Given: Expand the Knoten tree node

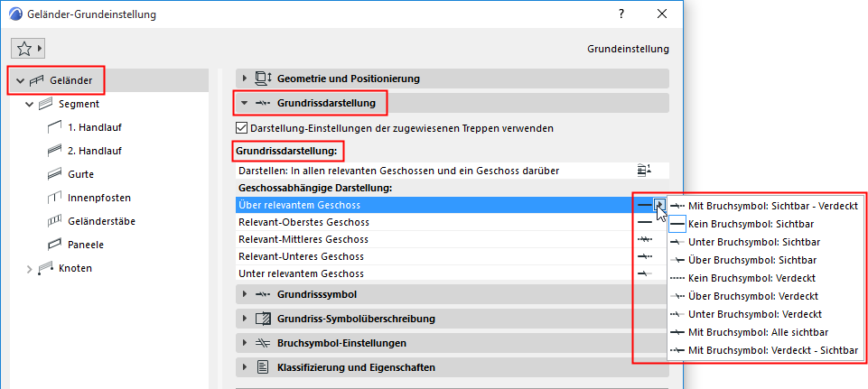Looking at the screenshot, I should click(28, 268).
